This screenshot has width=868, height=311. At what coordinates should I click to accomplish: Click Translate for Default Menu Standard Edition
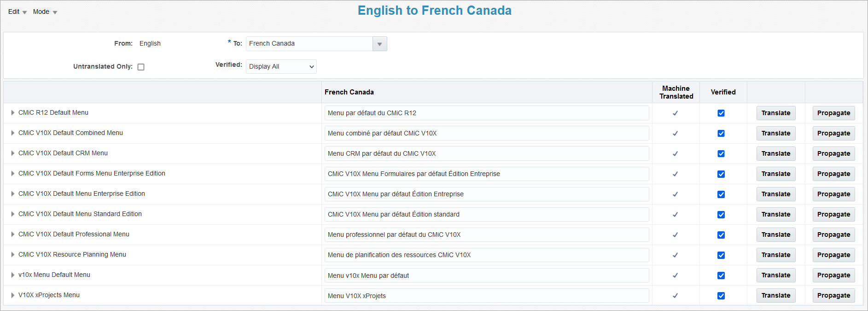[776, 214]
